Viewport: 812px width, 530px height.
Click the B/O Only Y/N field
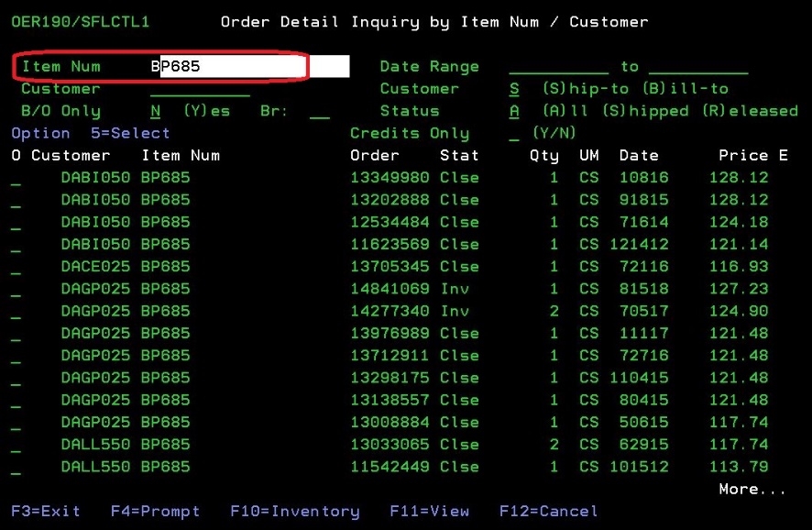point(155,111)
